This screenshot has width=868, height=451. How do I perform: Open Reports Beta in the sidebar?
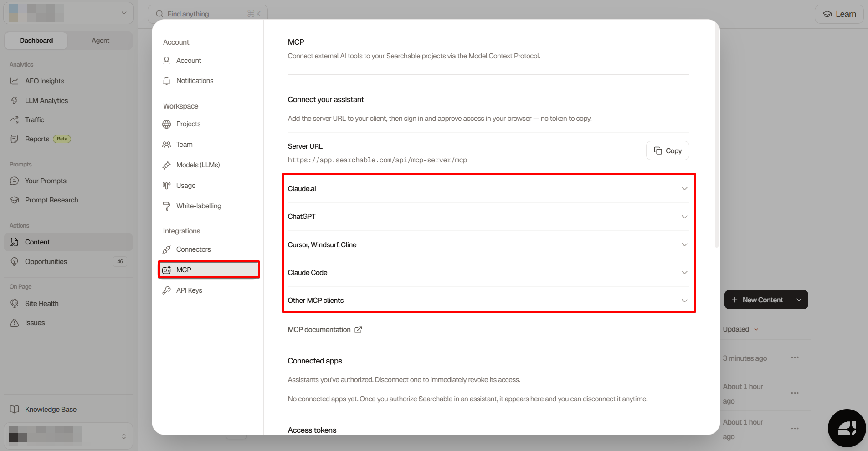point(68,139)
